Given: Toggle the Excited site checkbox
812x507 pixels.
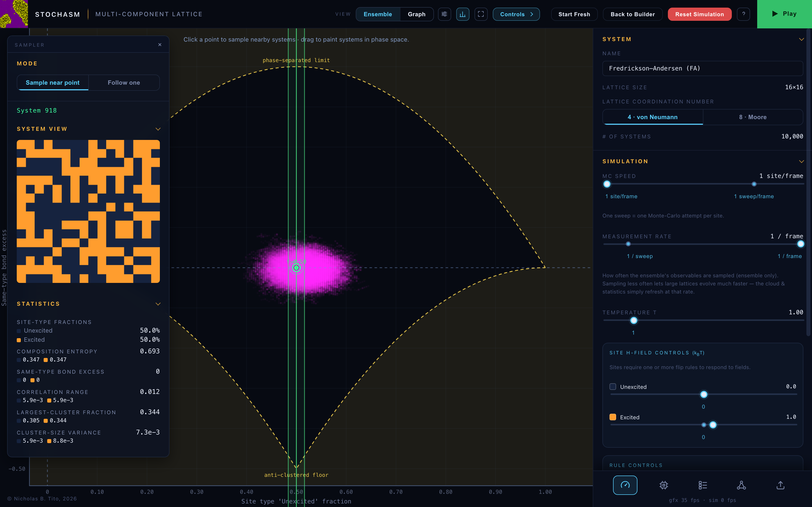Looking at the screenshot, I should coord(613,417).
